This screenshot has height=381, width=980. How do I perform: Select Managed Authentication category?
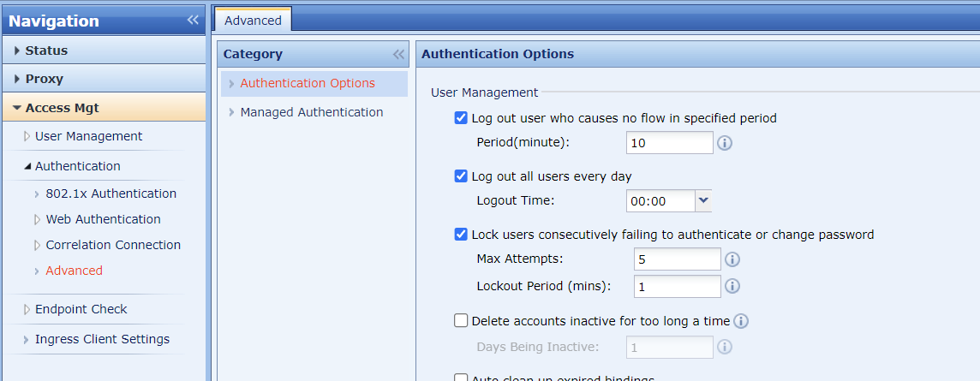tap(311, 112)
